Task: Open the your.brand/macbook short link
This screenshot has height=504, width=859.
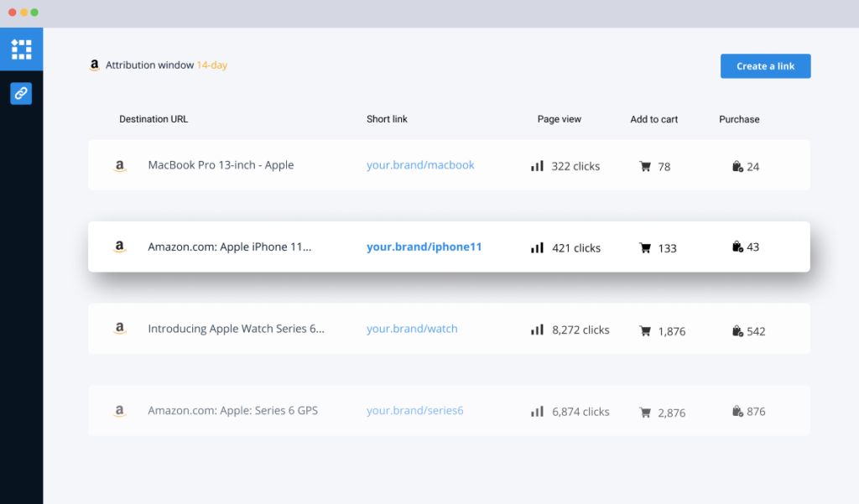Action: pyautogui.click(x=420, y=165)
